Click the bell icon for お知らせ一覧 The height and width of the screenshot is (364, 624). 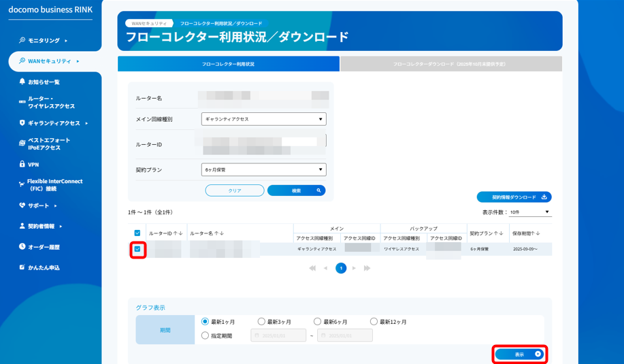22,82
